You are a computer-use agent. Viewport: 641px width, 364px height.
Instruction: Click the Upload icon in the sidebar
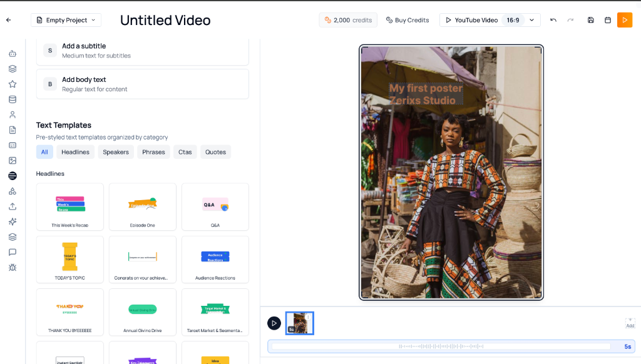click(12, 206)
